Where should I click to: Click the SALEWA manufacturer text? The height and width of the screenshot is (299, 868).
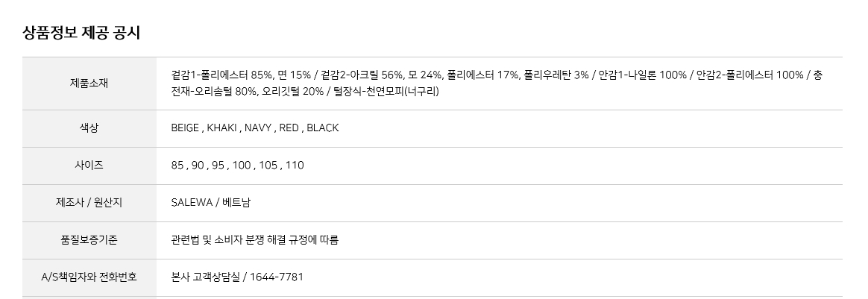(190, 203)
